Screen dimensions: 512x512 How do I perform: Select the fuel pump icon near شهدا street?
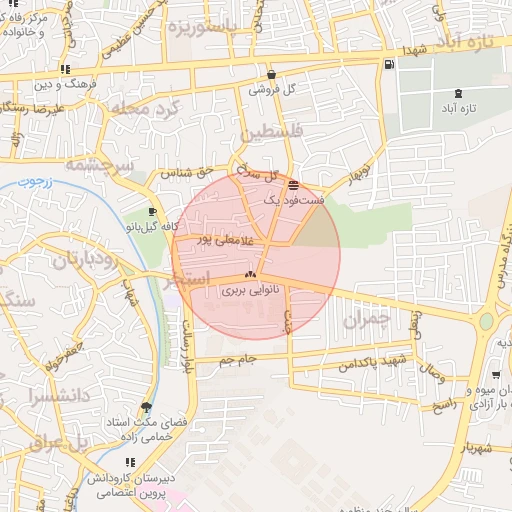[389, 64]
